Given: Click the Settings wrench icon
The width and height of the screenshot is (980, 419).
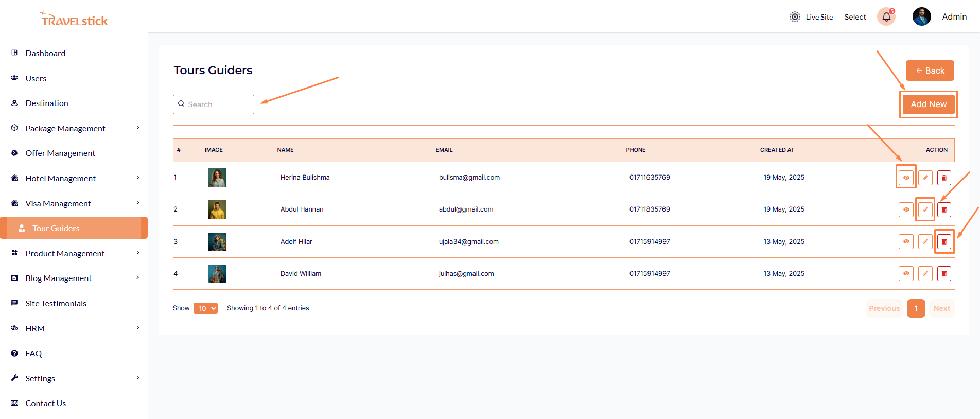Looking at the screenshot, I should 14,378.
